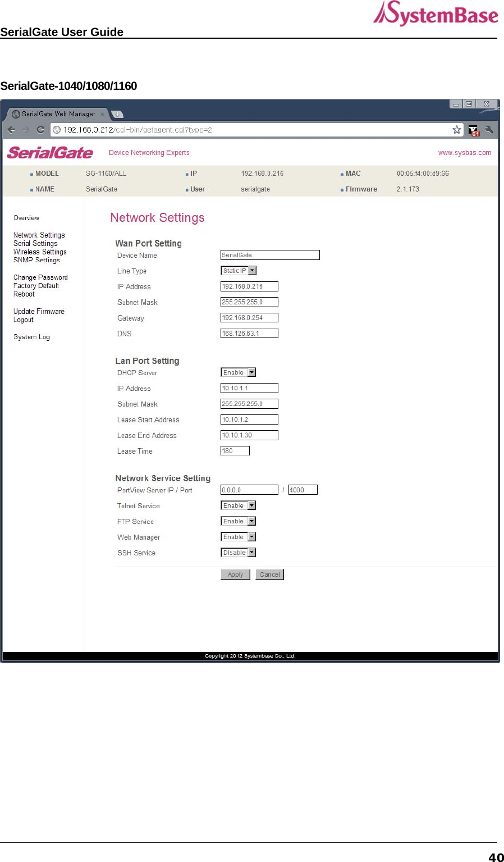Select the SerialGate Web Manager tab
Image resolution: width=504 pixels, height=862 pixels.
58,114
